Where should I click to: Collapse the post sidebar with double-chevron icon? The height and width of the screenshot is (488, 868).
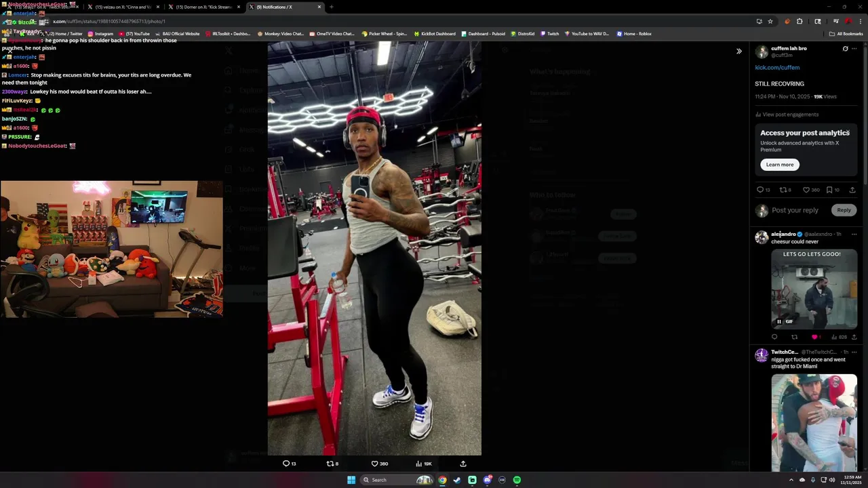point(739,51)
